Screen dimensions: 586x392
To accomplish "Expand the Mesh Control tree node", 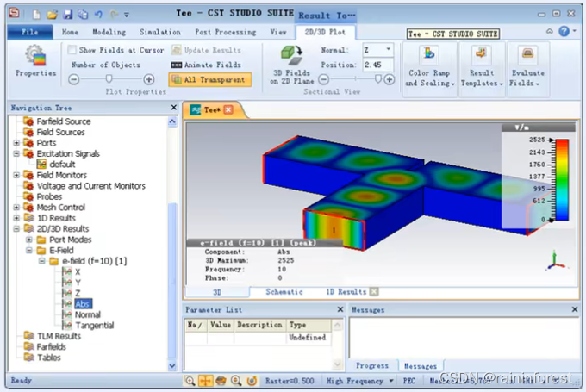I will 16,207.
